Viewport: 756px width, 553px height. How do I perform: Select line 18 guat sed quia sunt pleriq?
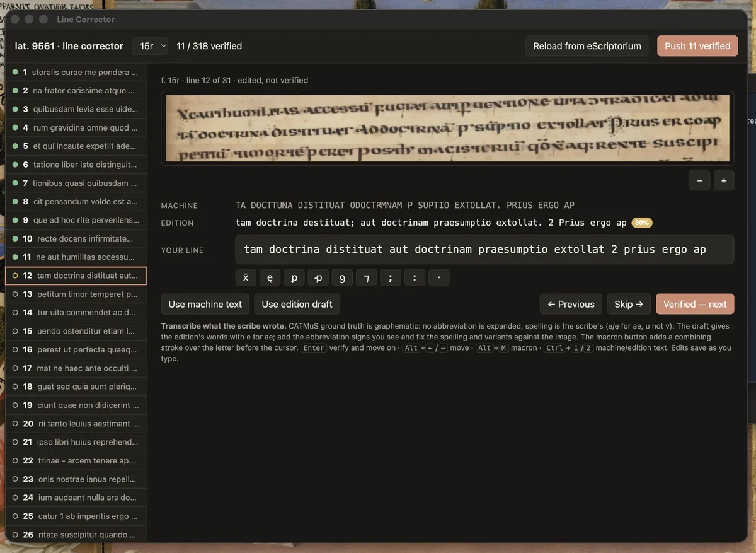pos(76,387)
